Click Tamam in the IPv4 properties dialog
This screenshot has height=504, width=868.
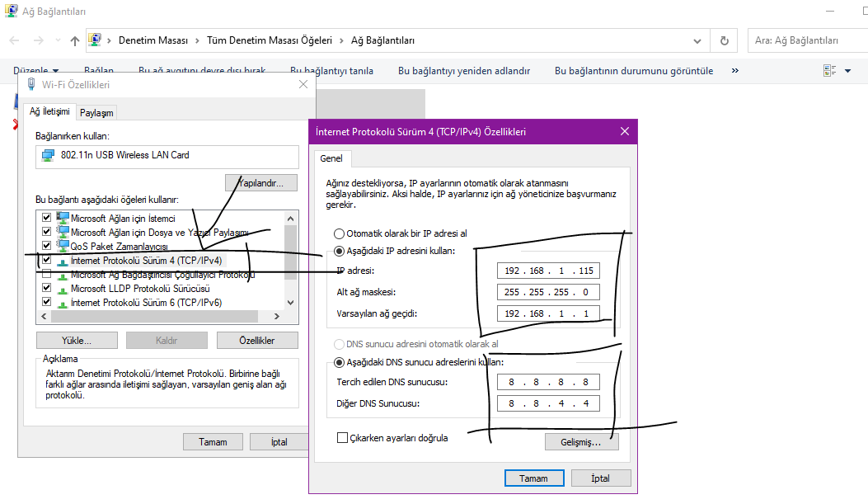534,478
